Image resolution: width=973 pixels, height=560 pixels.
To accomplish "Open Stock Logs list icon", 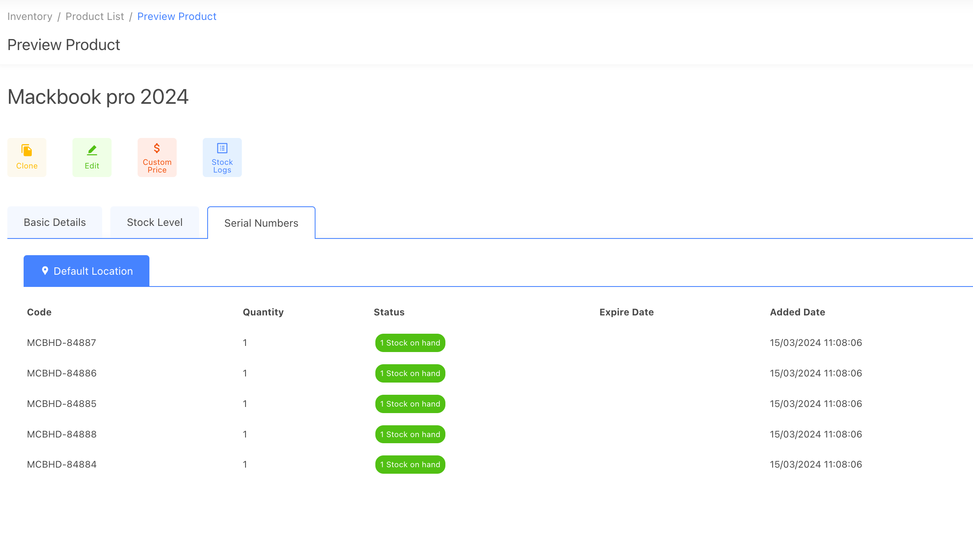I will coord(222,148).
